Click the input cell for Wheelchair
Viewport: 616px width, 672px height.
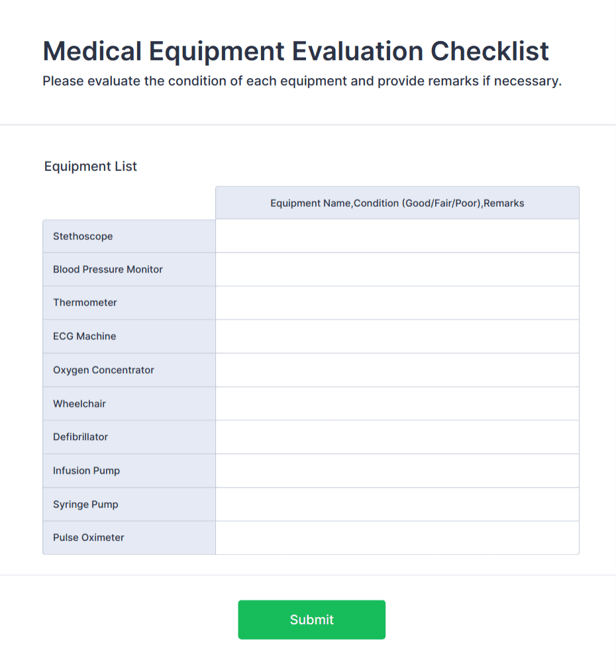pyautogui.click(x=397, y=403)
